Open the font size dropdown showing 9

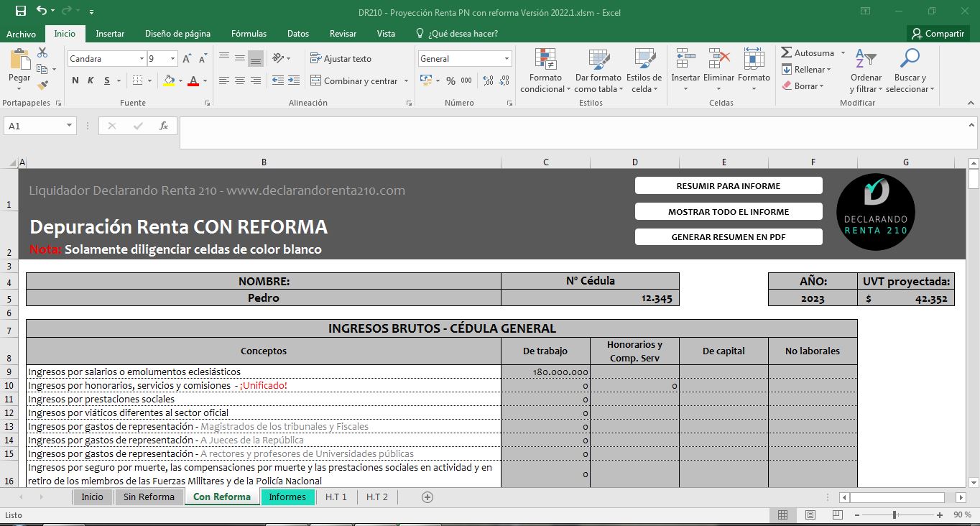172,59
